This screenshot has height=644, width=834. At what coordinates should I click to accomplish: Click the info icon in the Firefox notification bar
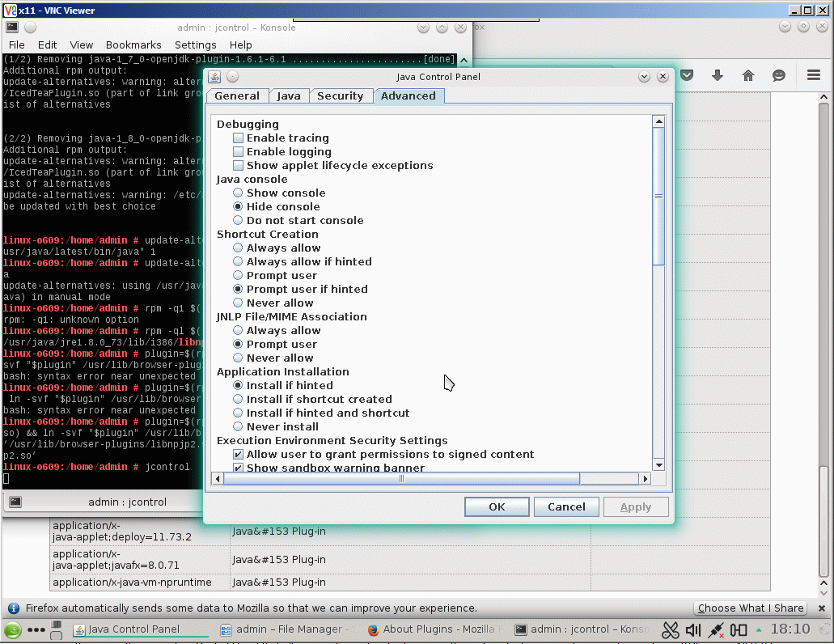click(14, 608)
